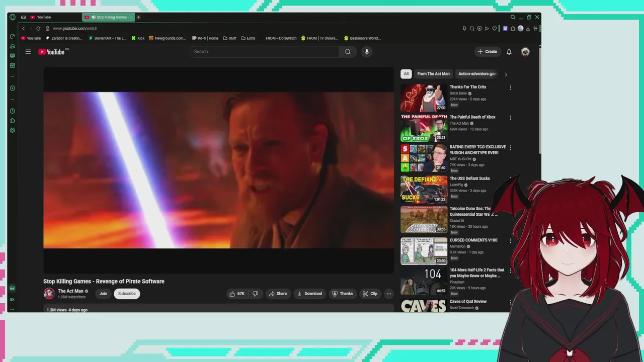Open options for Thanks For The Crits
Viewport: 644px width, 362px height.
point(510,88)
